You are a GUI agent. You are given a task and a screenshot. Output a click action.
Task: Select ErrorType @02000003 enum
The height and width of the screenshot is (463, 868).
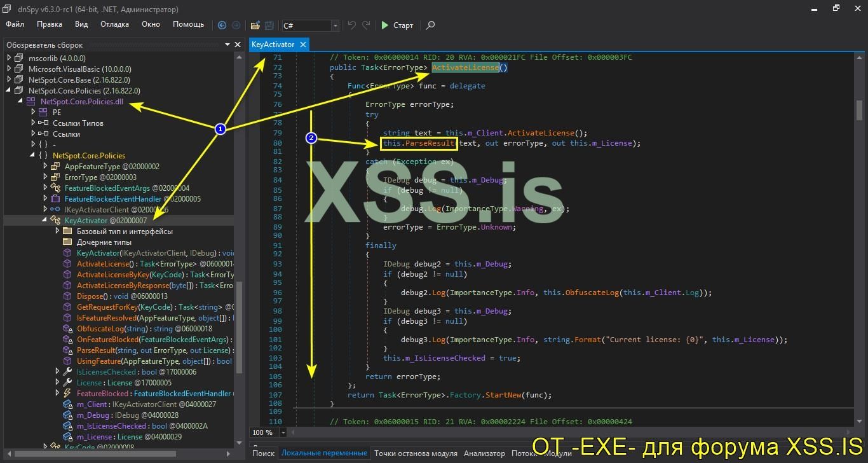(x=100, y=177)
